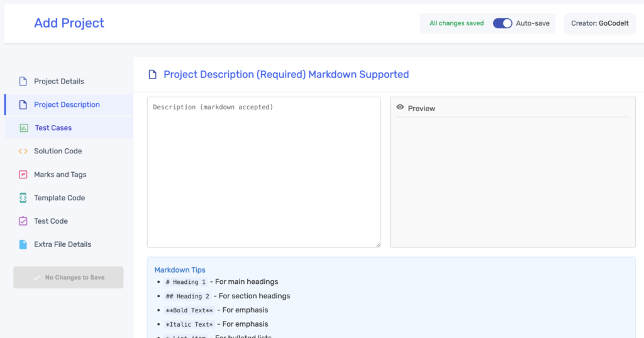Click the Project Details file icon
This screenshot has width=644, height=338.
(x=23, y=81)
